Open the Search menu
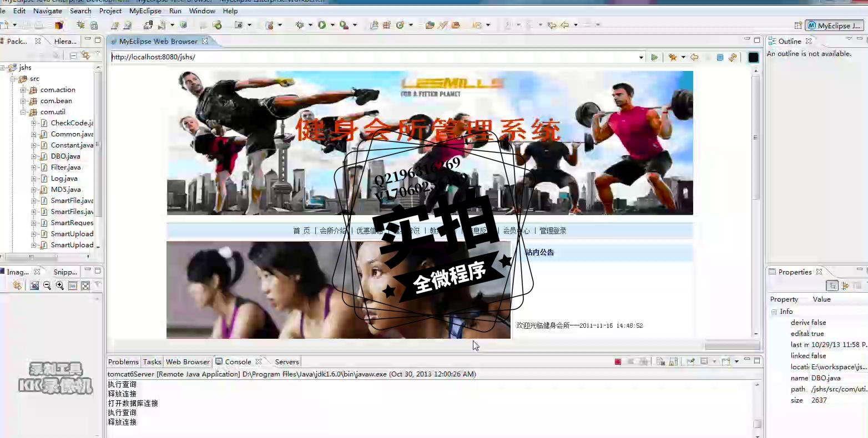 80,11
